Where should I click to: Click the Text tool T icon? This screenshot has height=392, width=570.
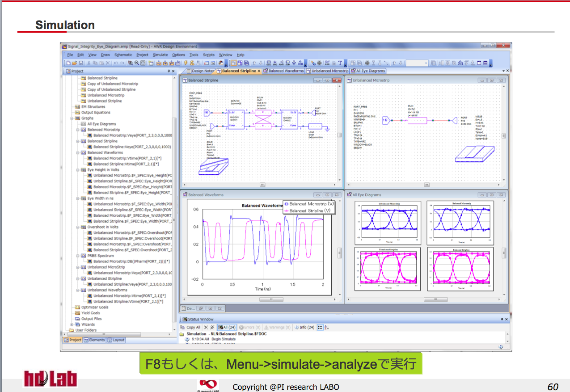(340, 63)
